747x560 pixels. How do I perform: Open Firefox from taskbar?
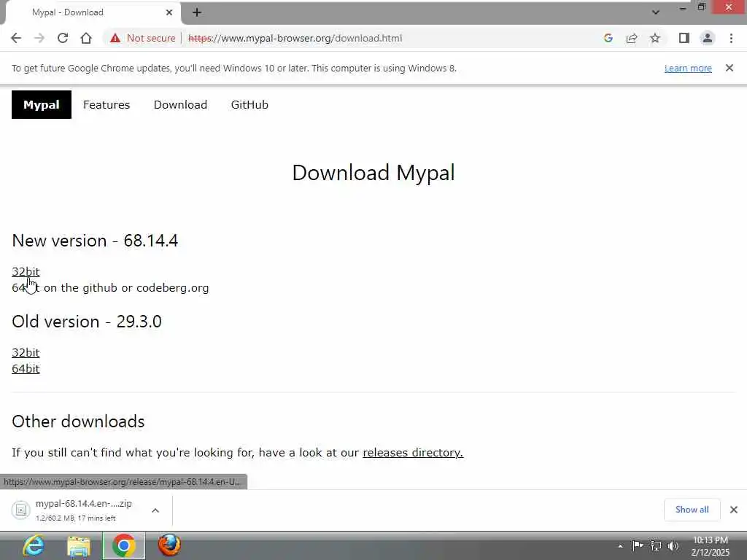click(169, 545)
